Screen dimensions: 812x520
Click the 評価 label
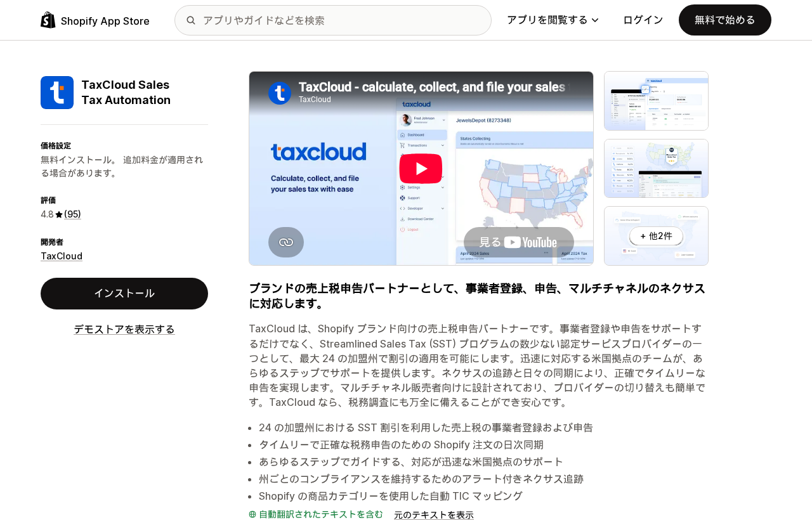pos(48,200)
